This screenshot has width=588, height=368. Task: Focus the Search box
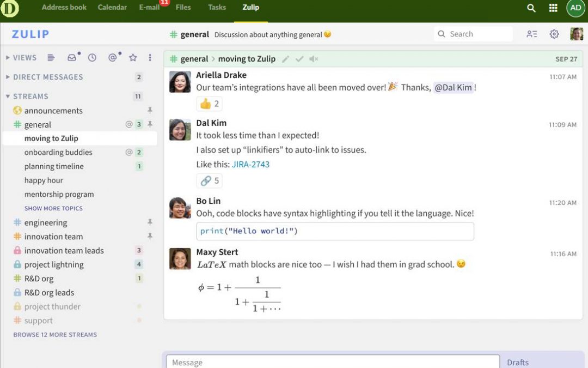(x=473, y=34)
